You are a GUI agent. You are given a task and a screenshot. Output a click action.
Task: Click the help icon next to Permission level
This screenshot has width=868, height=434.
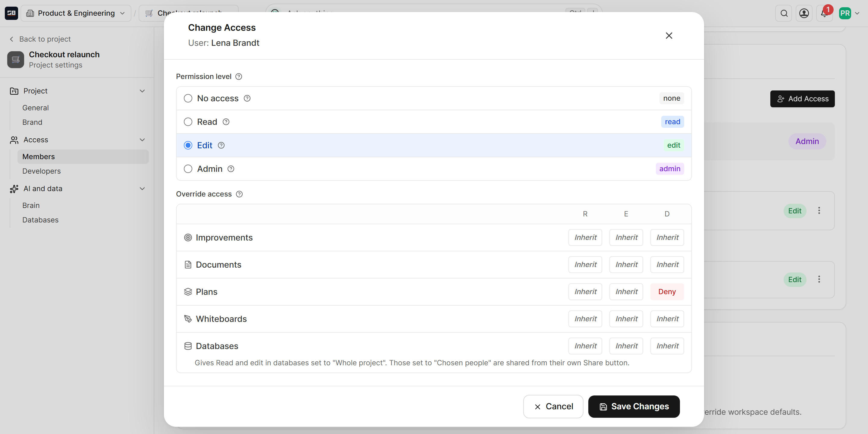(239, 77)
